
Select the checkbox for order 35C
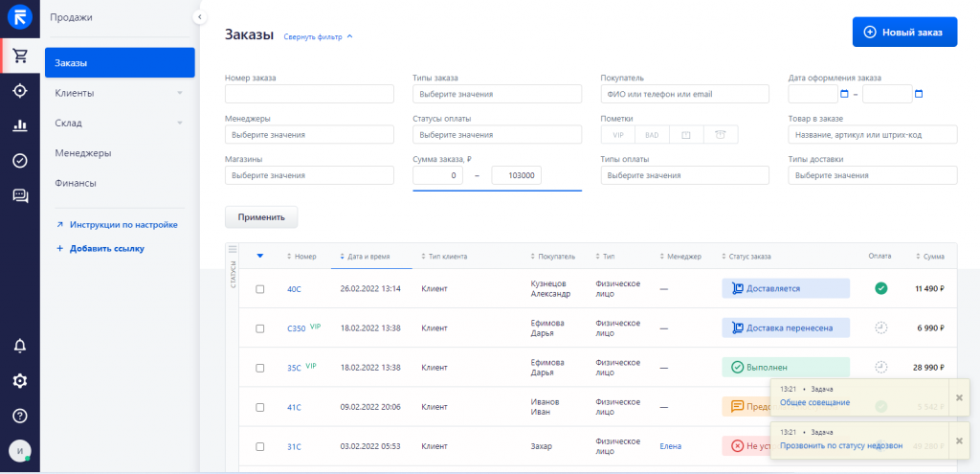coord(259,368)
